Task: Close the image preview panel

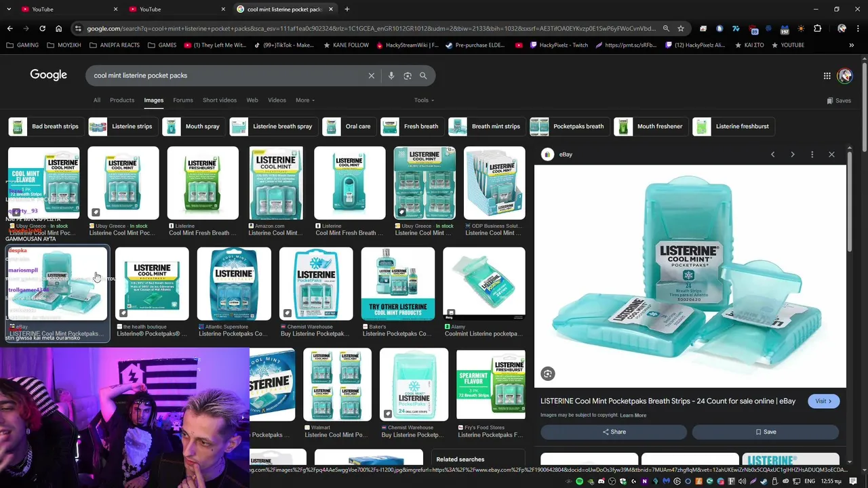Action: [x=831, y=155]
